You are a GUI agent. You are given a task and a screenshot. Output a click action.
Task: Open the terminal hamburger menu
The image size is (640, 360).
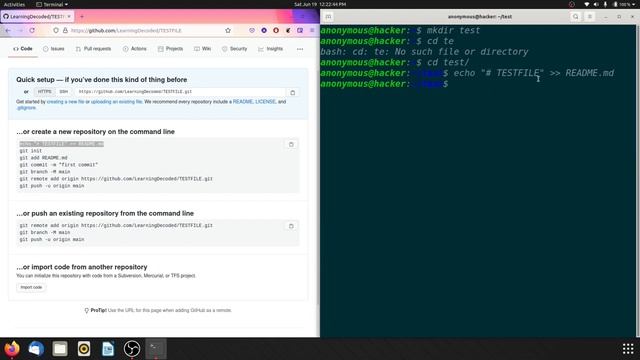(x=590, y=17)
